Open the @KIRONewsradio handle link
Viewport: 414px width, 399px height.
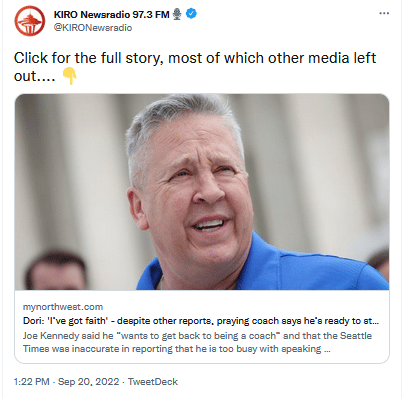coord(93,28)
